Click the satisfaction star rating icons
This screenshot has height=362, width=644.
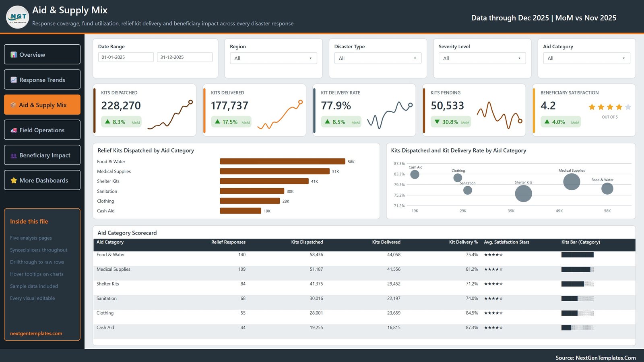tap(610, 107)
